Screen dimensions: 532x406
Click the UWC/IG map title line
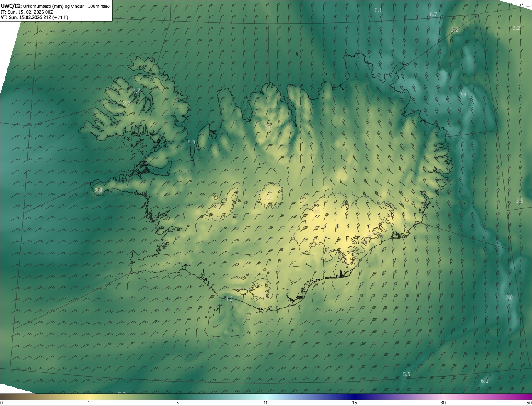click(x=55, y=6)
